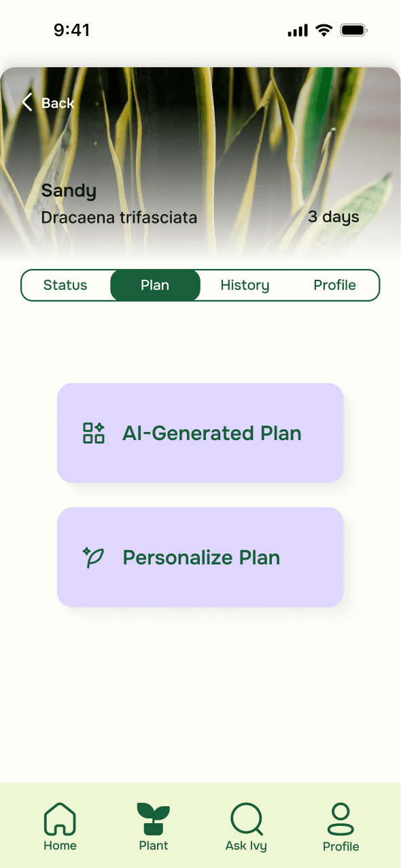Tap the back chevron arrow icon
The width and height of the screenshot is (401, 868).
tap(27, 103)
